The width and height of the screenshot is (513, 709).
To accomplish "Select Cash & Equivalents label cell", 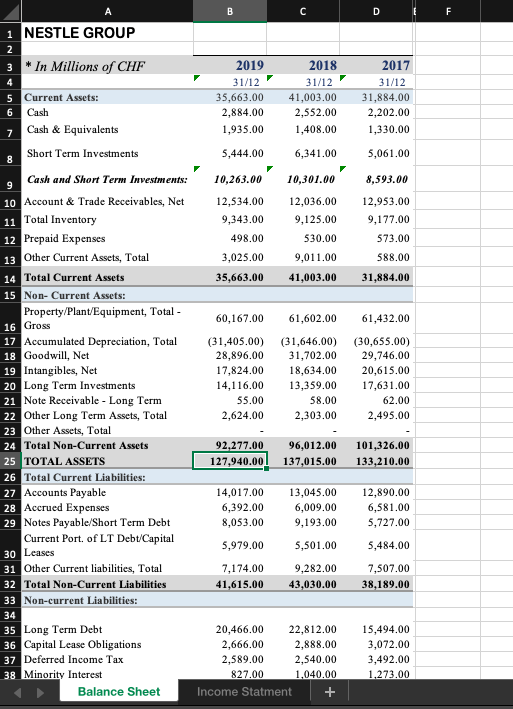I will tap(107, 129).
